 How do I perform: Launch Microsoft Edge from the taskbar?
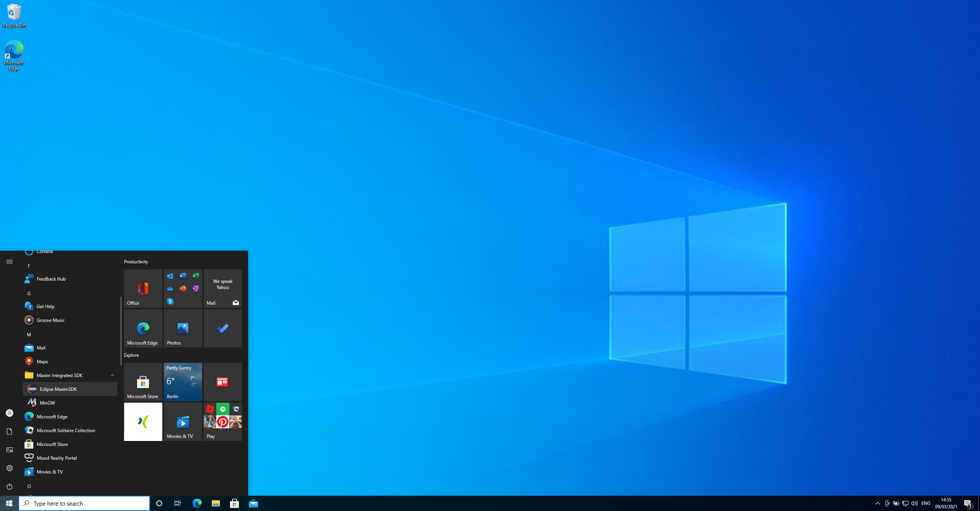click(197, 503)
